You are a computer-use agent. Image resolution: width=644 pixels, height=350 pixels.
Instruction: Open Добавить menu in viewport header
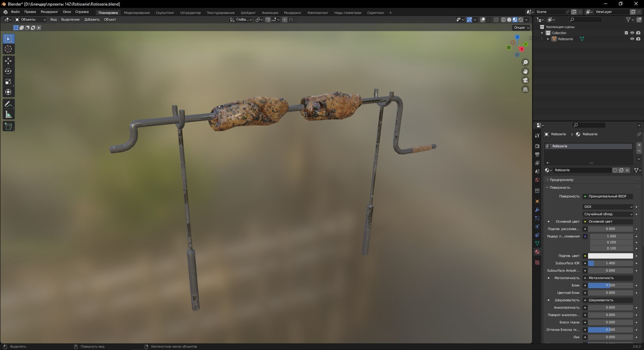click(x=92, y=19)
